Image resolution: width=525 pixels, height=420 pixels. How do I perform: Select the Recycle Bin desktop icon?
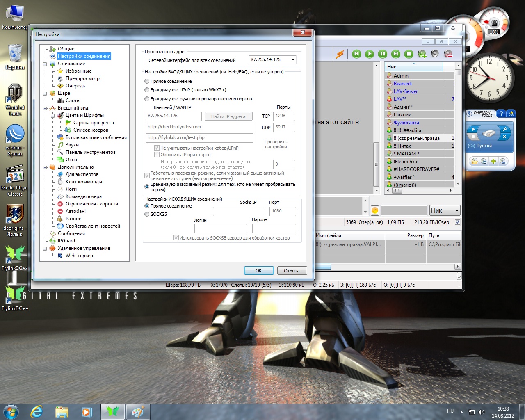coord(15,57)
